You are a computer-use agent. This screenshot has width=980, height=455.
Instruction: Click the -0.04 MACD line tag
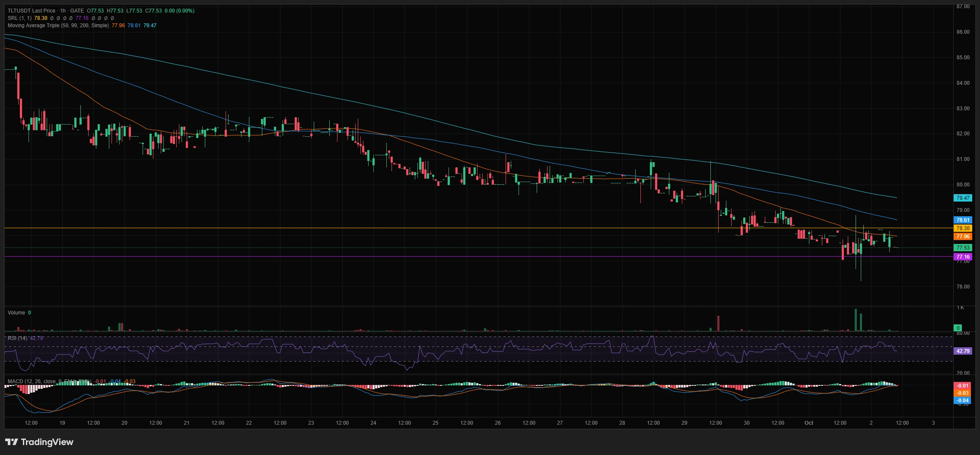[963, 401]
